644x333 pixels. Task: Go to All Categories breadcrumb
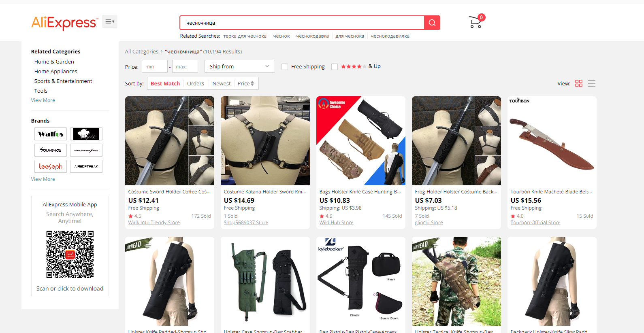pos(142,51)
